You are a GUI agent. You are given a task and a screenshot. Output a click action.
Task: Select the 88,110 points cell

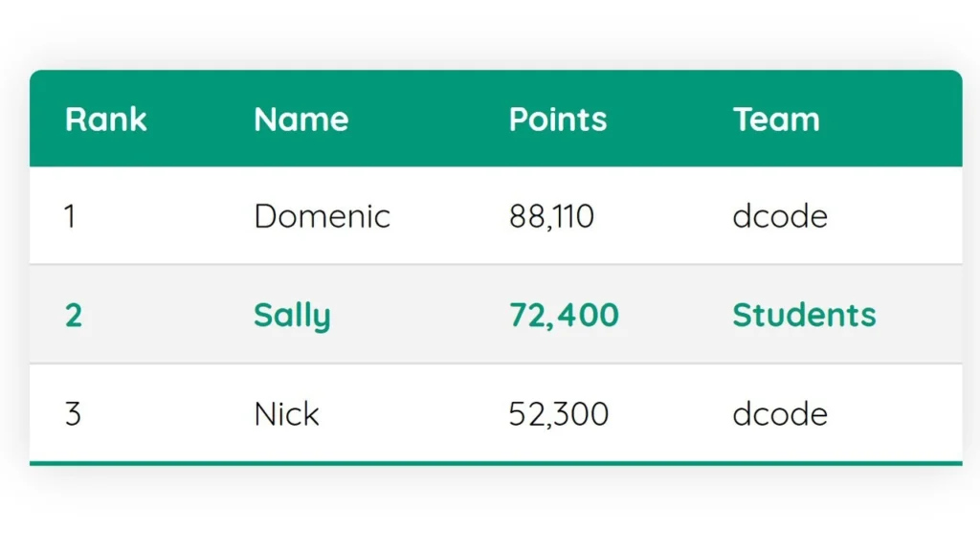point(551,216)
